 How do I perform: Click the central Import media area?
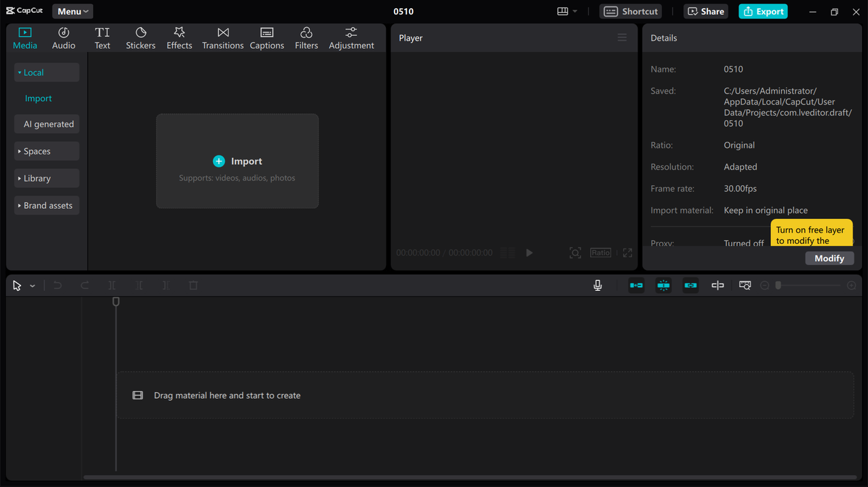pos(237,161)
